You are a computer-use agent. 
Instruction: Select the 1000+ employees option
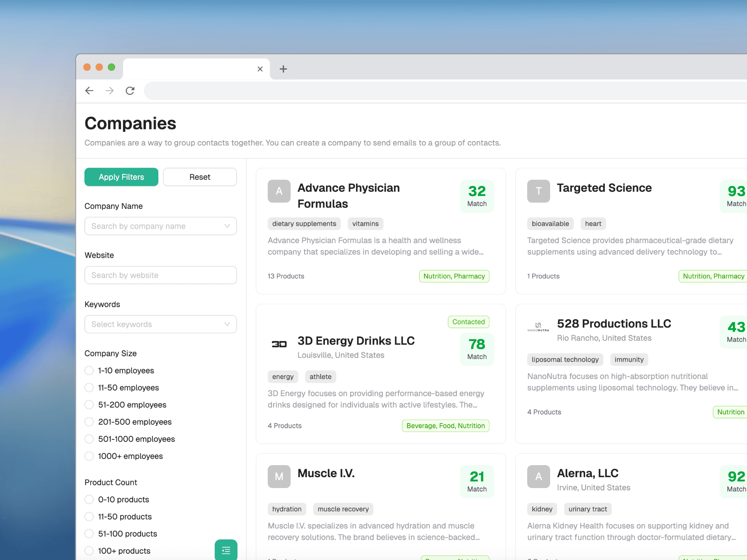pos(89,456)
